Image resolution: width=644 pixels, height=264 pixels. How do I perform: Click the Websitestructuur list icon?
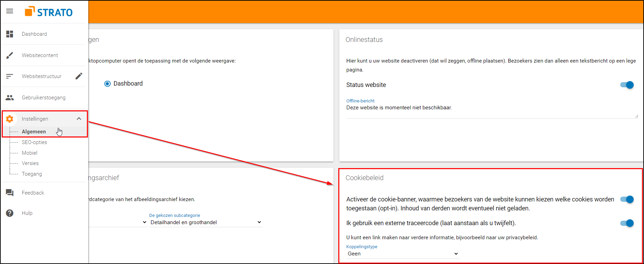(10, 76)
